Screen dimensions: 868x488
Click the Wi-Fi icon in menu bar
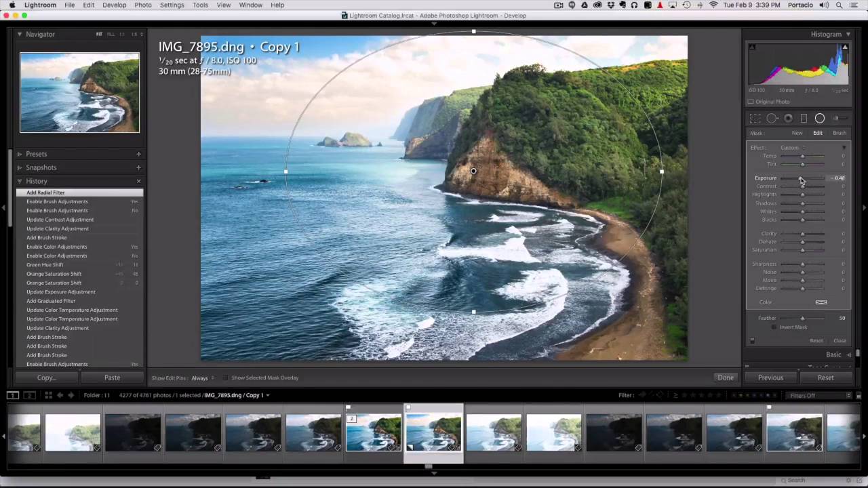713,5
